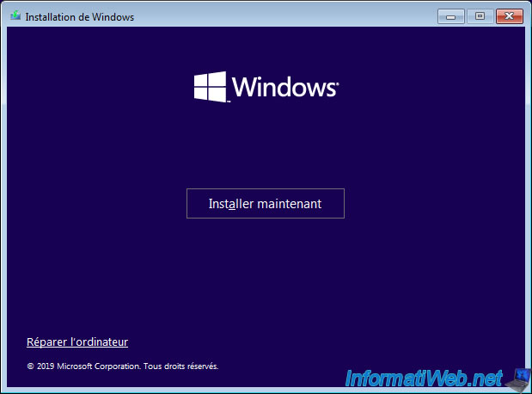Click the word "Installer" on the center button

(x=234, y=204)
